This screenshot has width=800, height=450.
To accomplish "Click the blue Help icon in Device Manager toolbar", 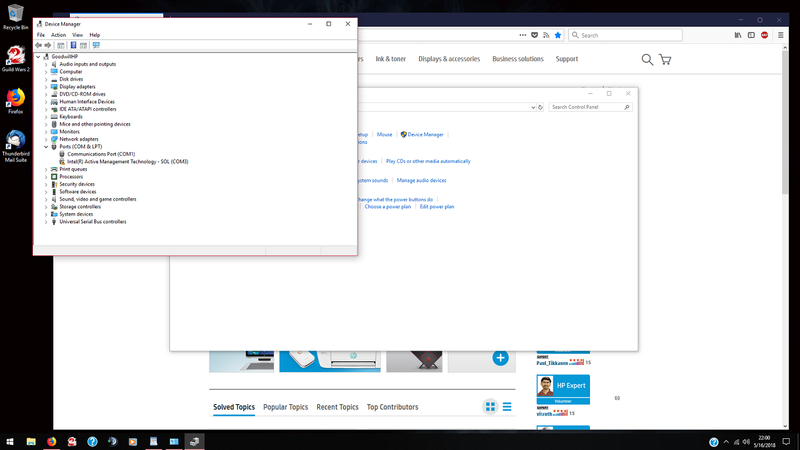I will pos(73,45).
